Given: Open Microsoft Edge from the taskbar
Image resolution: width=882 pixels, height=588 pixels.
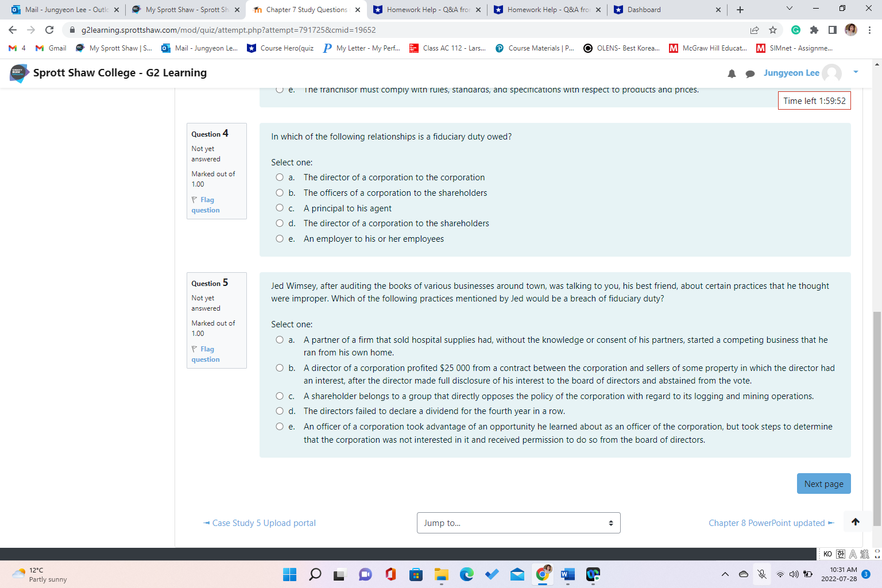Looking at the screenshot, I should click(466, 574).
